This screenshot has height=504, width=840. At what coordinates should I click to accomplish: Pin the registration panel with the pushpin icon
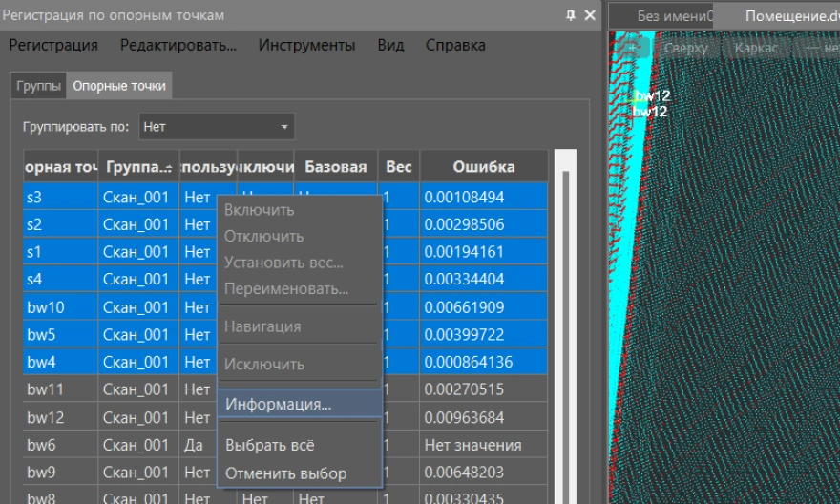tap(571, 15)
